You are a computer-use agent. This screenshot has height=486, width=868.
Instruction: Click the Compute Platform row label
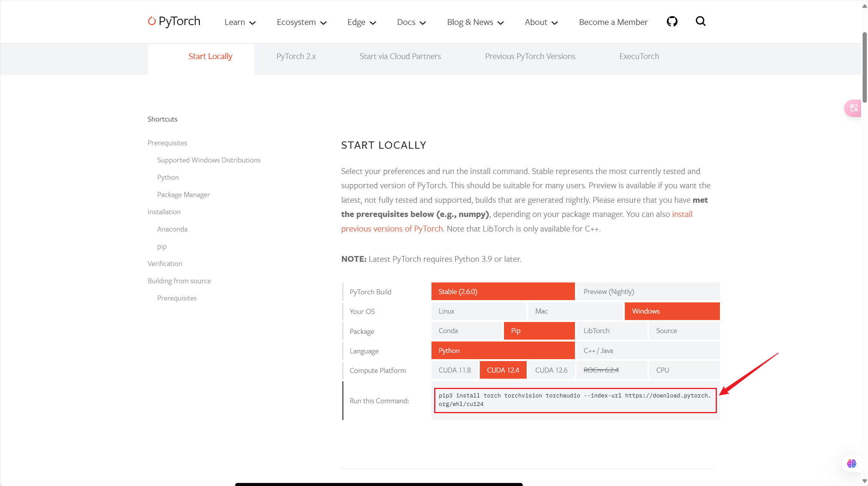click(x=378, y=371)
